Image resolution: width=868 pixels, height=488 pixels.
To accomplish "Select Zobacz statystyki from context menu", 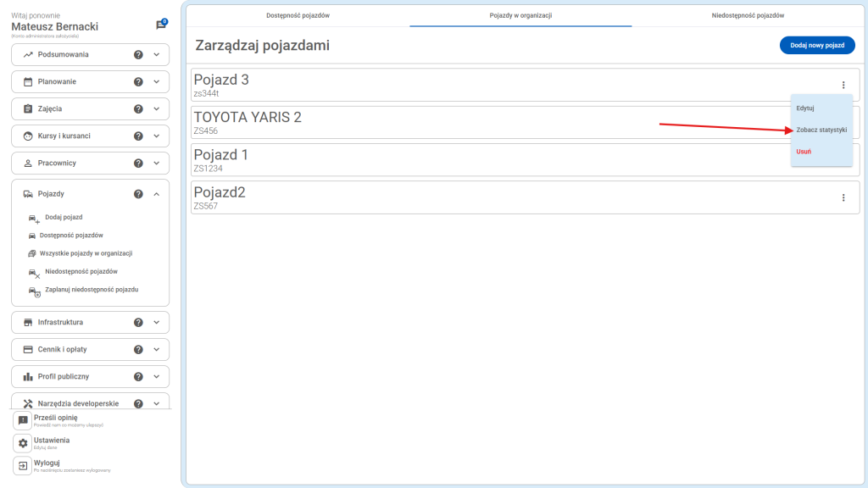I will (x=821, y=130).
